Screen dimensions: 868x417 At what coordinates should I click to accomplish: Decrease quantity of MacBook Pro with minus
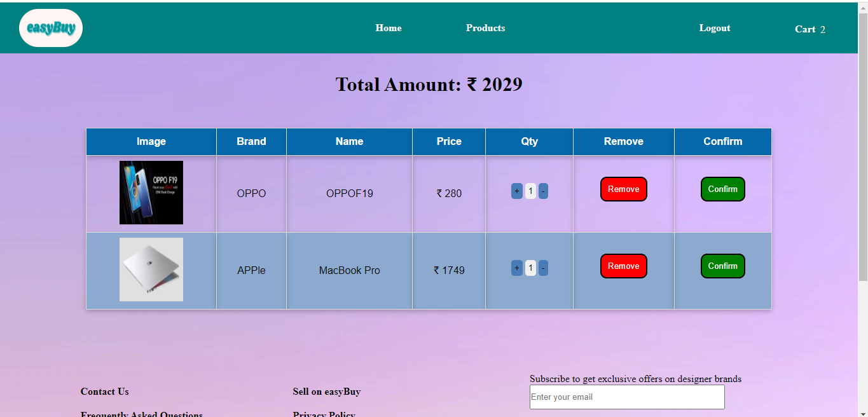(x=543, y=268)
